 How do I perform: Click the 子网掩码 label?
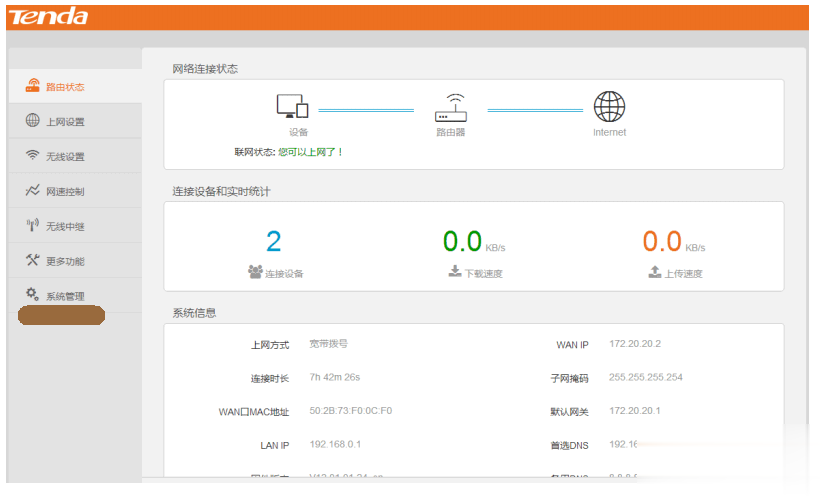click(x=570, y=379)
